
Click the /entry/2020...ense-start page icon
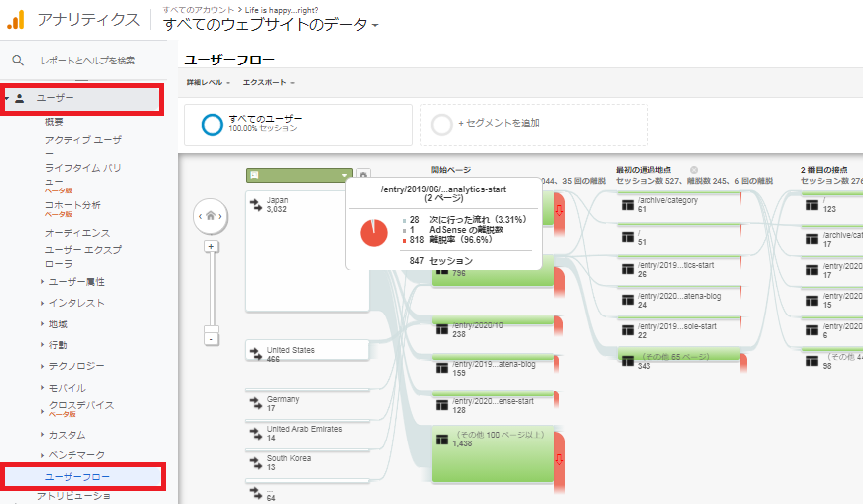pyautogui.click(x=442, y=405)
